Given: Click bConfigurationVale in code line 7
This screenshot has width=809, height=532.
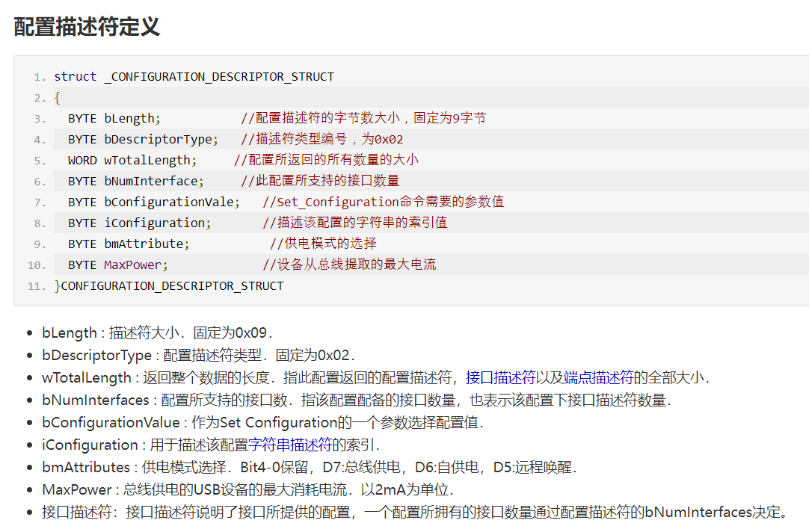Looking at the screenshot, I should 171,202.
